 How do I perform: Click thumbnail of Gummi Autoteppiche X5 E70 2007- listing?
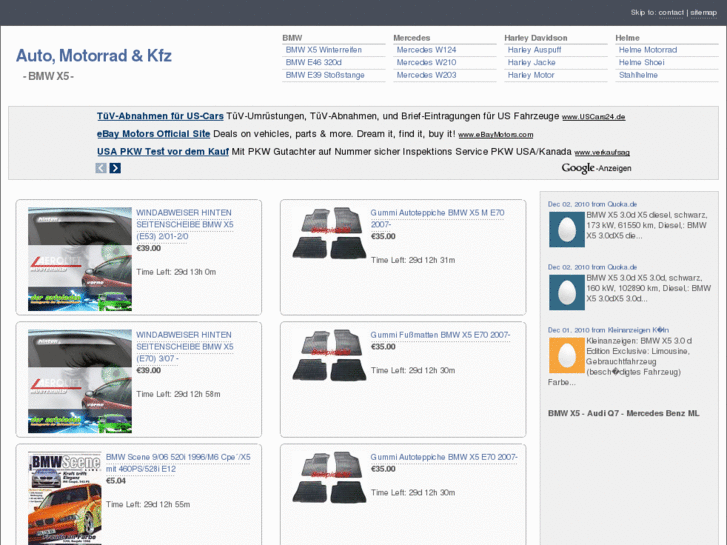(x=329, y=478)
